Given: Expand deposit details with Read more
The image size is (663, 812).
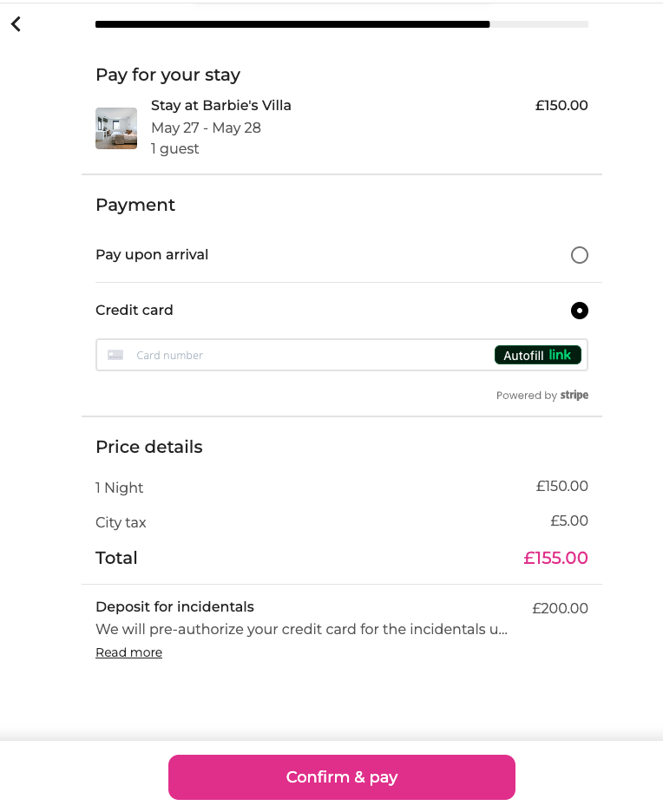Looking at the screenshot, I should coord(128,652).
